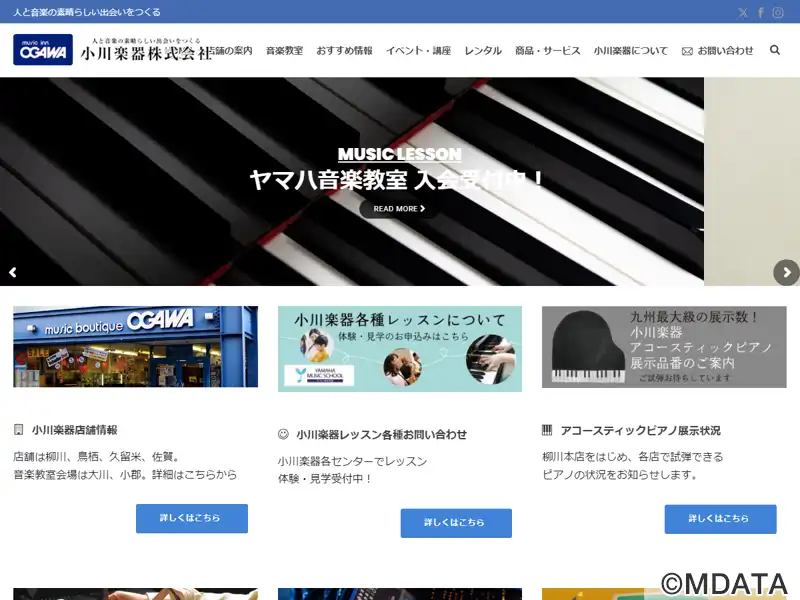The width and height of the screenshot is (800, 600).
Task: Open the music boutique OGAWA storefront image
Action: click(x=135, y=347)
